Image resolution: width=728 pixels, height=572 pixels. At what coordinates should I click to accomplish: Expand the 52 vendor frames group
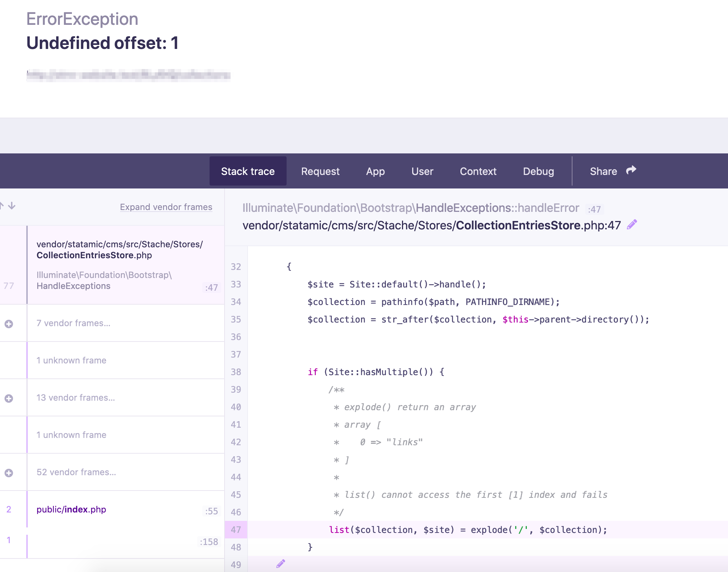pos(112,472)
